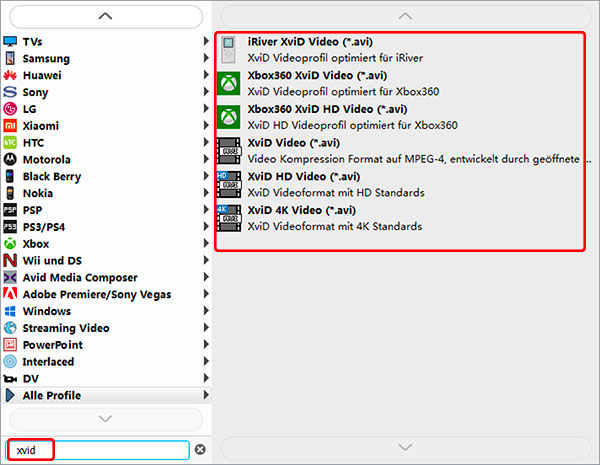Click the iRiver device icon
600x465 pixels.
click(228, 50)
